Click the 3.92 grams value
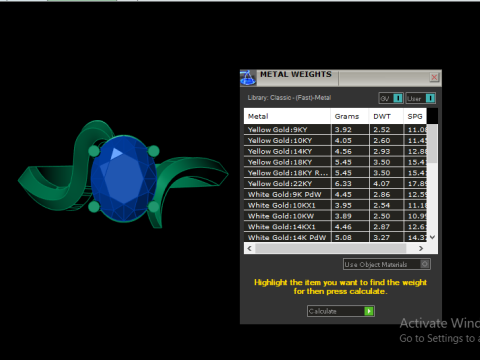 click(343, 130)
